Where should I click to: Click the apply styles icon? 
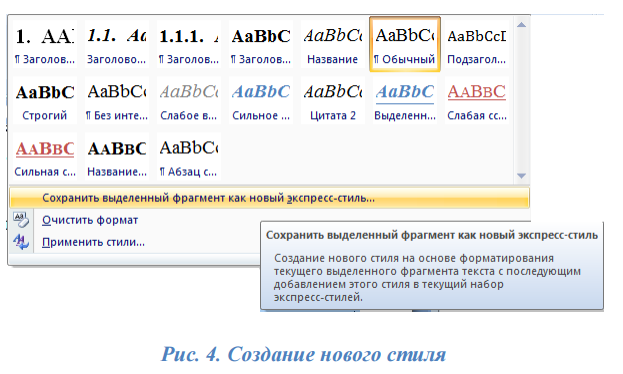pyautogui.click(x=21, y=242)
